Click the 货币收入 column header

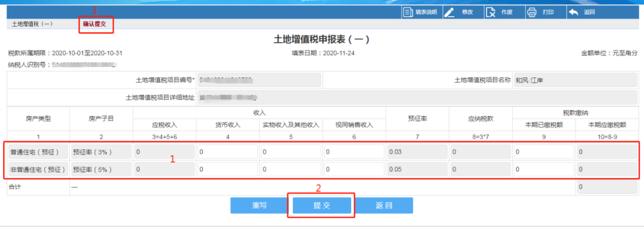[228, 125]
